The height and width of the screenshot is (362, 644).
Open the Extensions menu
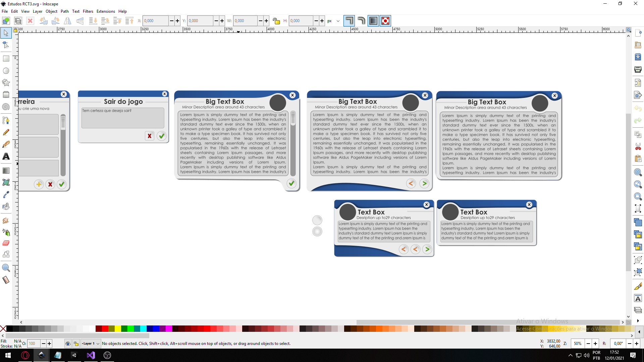(106, 11)
